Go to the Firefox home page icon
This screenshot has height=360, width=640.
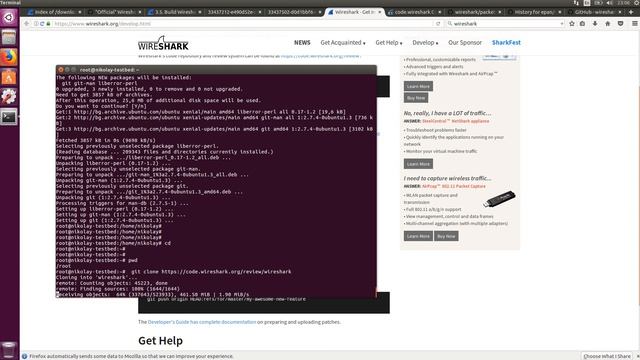(608, 24)
